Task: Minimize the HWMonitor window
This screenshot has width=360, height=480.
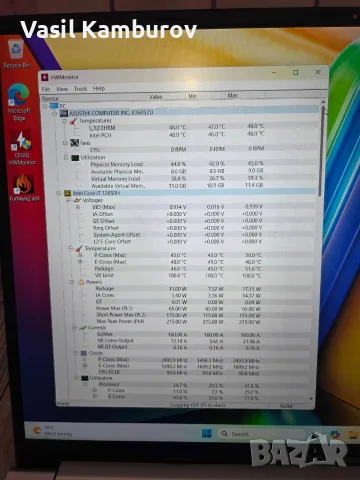Action: pyautogui.click(x=274, y=73)
